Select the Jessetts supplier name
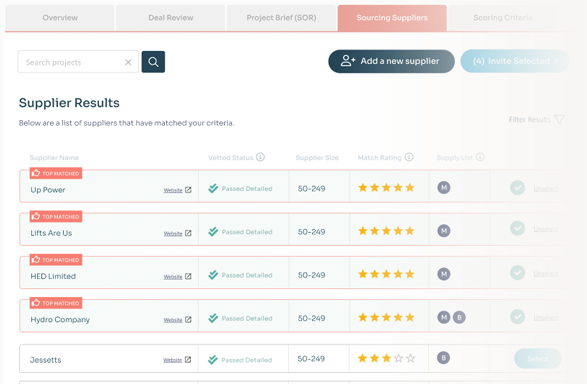Image resolution: width=587 pixels, height=384 pixels. click(x=45, y=360)
